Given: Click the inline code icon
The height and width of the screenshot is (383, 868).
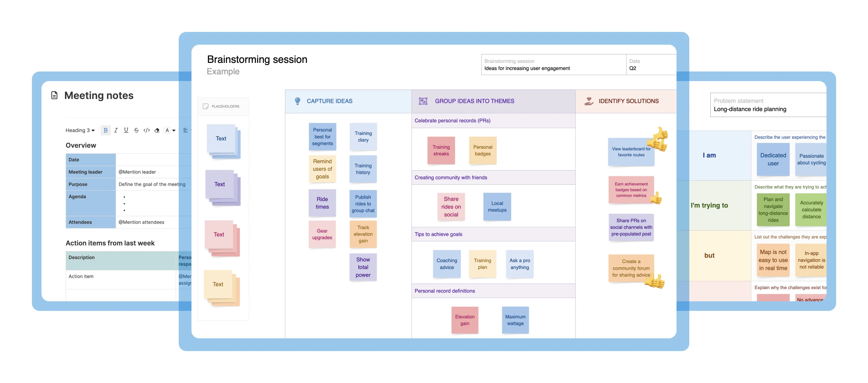Looking at the screenshot, I should [x=146, y=130].
